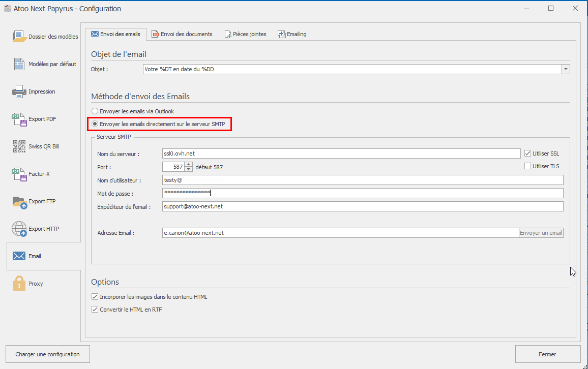This screenshot has width=588, height=369.
Task: Uncheck Convertir le HTML en RTF
Action: pyautogui.click(x=95, y=310)
